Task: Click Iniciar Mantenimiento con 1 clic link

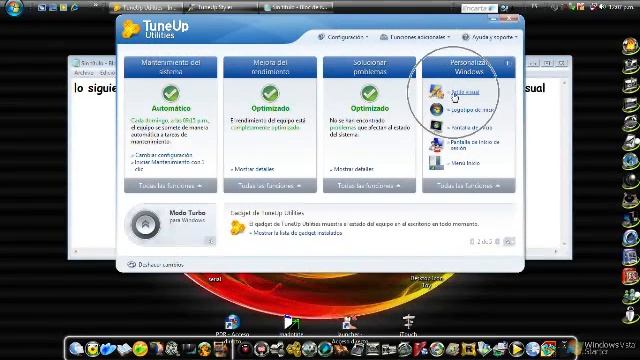Action: coord(169,165)
